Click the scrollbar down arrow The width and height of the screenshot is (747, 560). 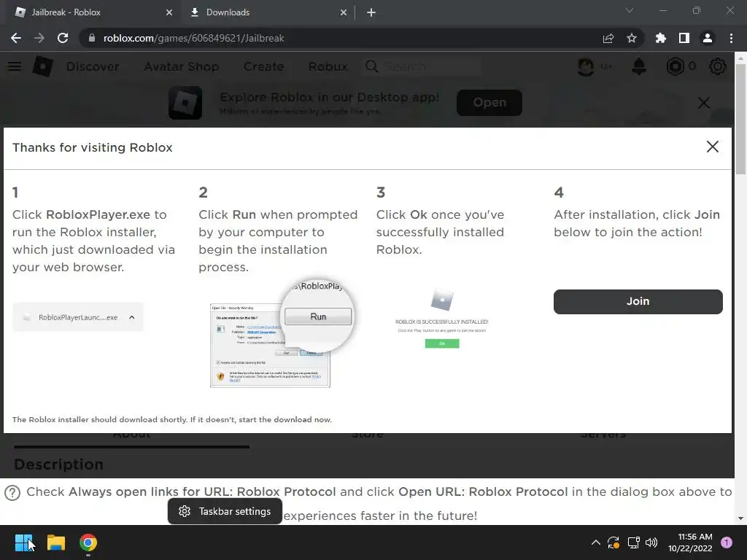point(741,518)
